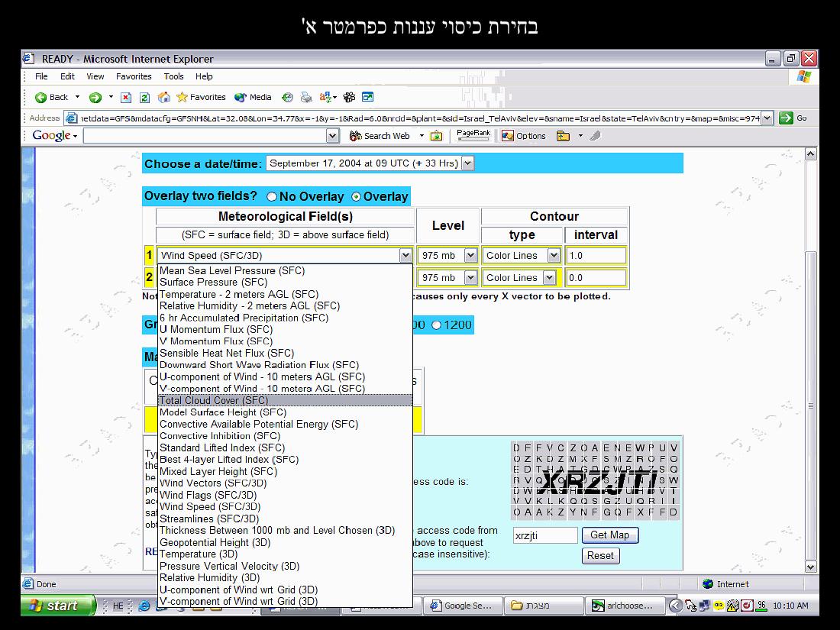The image size is (840, 630).
Task: Click the system tray clock
Action: (x=790, y=606)
